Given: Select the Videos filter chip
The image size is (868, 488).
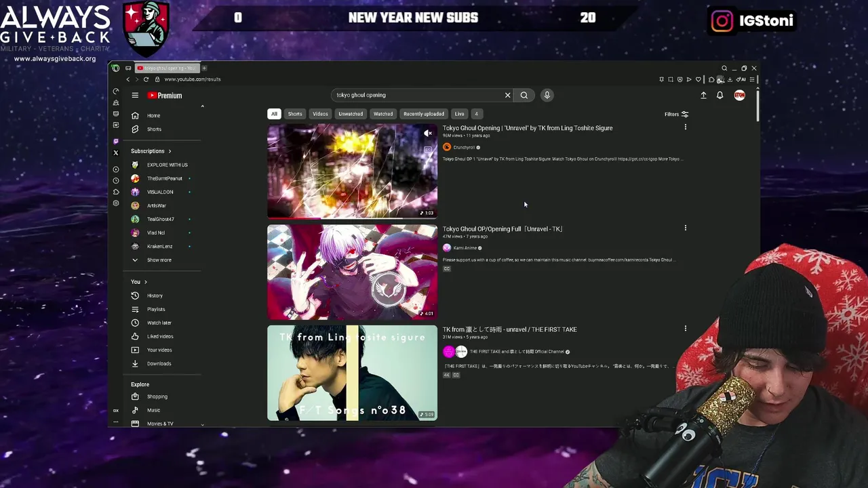Looking at the screenshot, I should click(x=320, y=114).
